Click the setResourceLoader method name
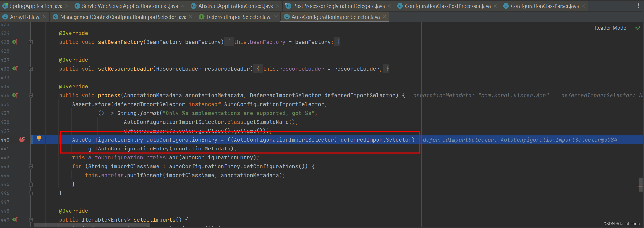 (125, 69)
